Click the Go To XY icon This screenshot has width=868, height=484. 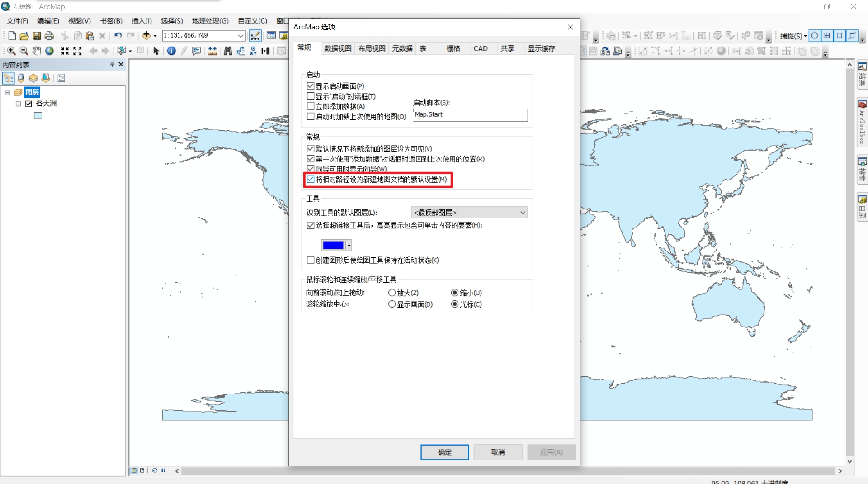(x=253, y=51)
